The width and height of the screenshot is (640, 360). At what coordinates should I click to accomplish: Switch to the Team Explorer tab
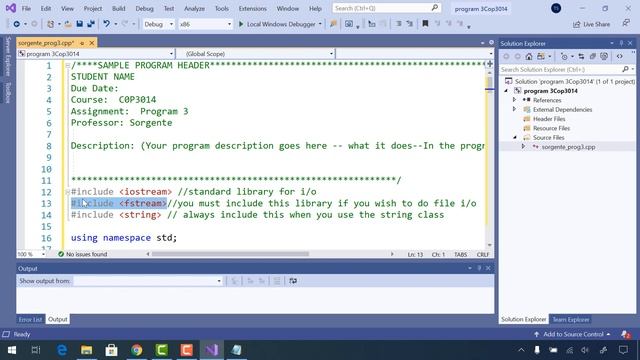point(571,320)
